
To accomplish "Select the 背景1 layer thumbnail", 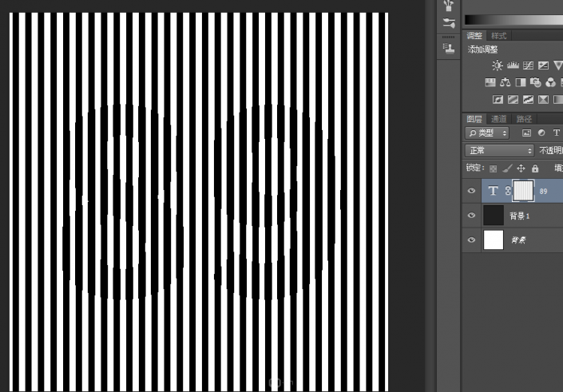I will 494,216.
